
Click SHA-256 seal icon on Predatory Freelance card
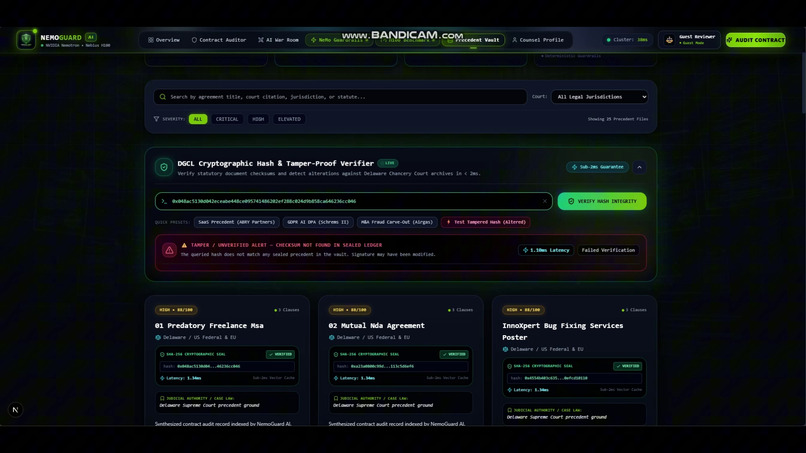pyautogui.click(x=162, y=354)
